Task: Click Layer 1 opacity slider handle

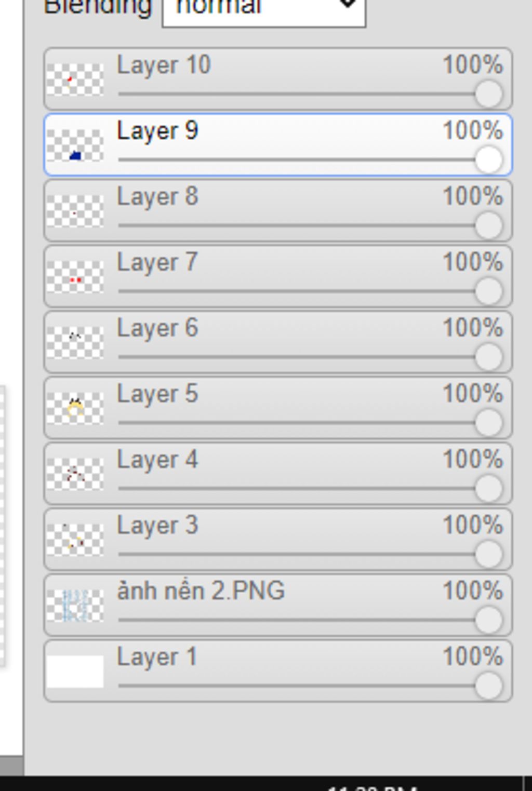Action: tap(488, 686)
